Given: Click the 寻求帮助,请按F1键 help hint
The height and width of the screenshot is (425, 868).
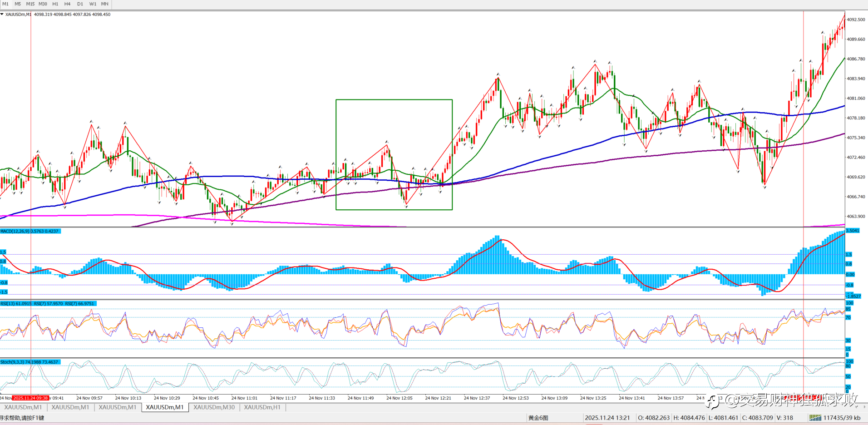Looking at the screenshot, I should pyautogui.click(x=22, y=418).
